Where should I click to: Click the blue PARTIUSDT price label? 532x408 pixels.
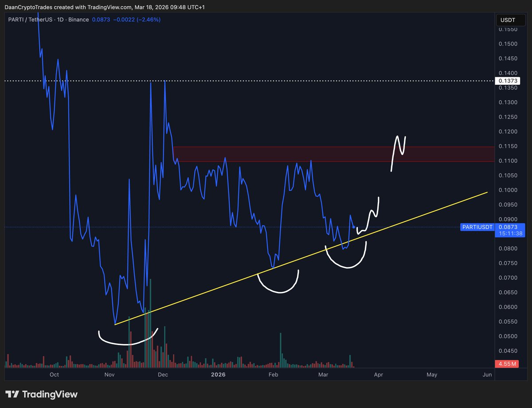click(477, 227)
